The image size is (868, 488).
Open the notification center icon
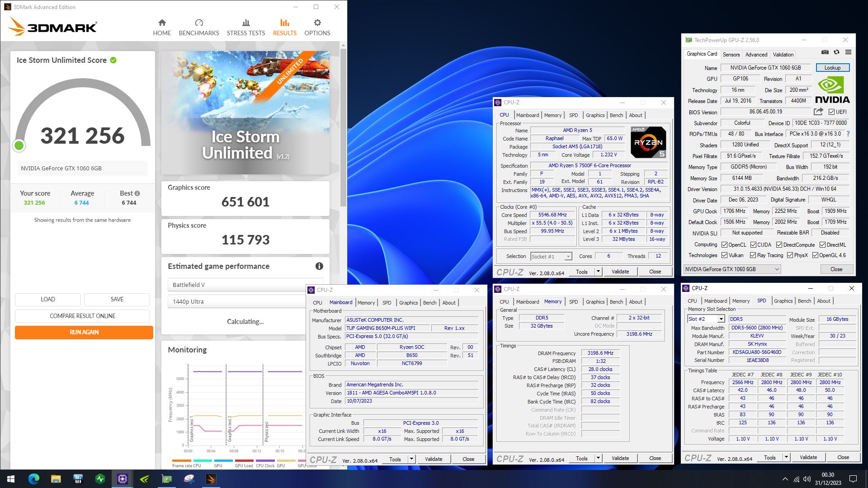(x=853, y=479)
